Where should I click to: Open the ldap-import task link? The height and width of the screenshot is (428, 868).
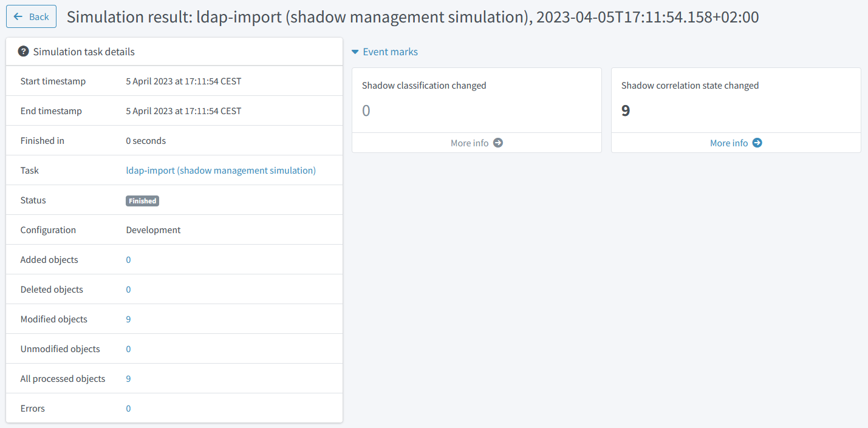220,171
